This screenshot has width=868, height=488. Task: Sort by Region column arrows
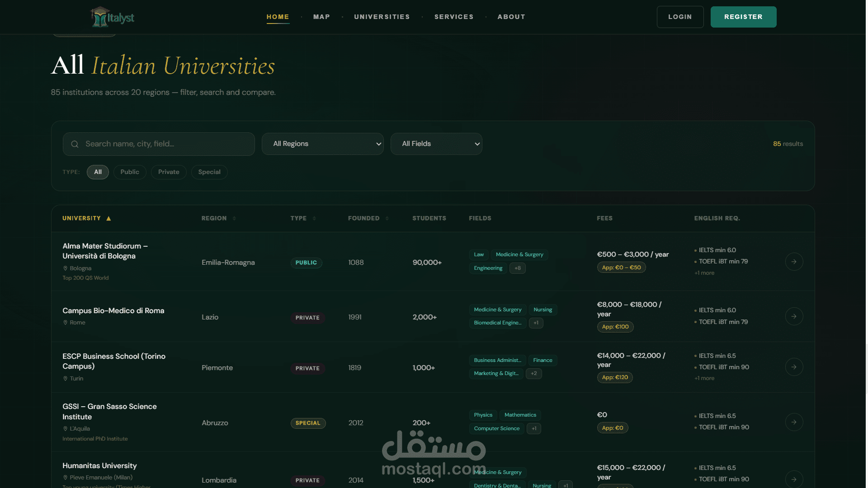[234, 219]
